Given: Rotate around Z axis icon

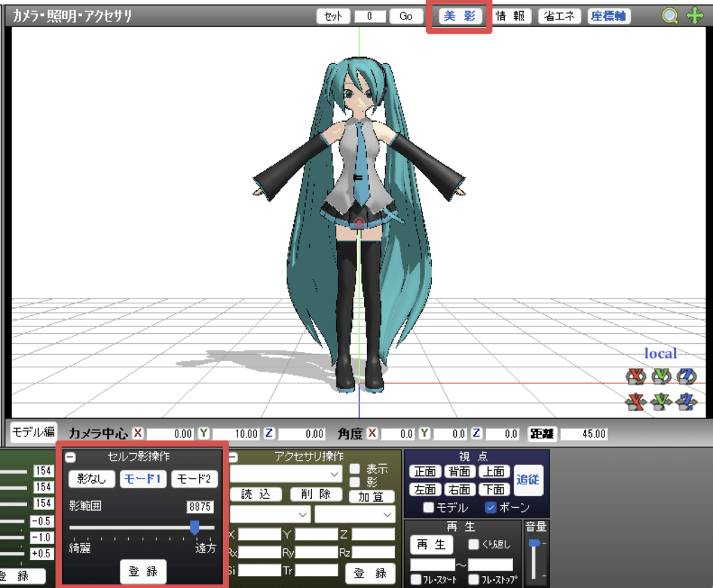Looking at the screenshot, I should pyautogui.click(x=687, y=376).
